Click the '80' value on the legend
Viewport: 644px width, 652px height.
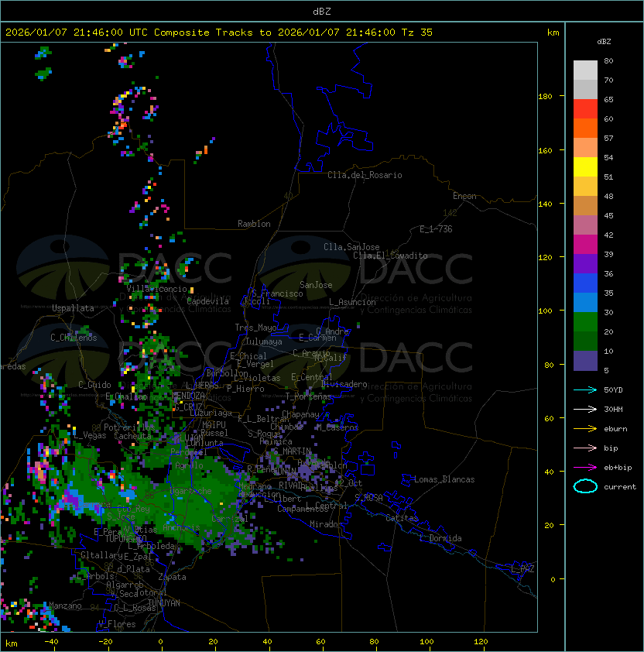coord(608,60)
